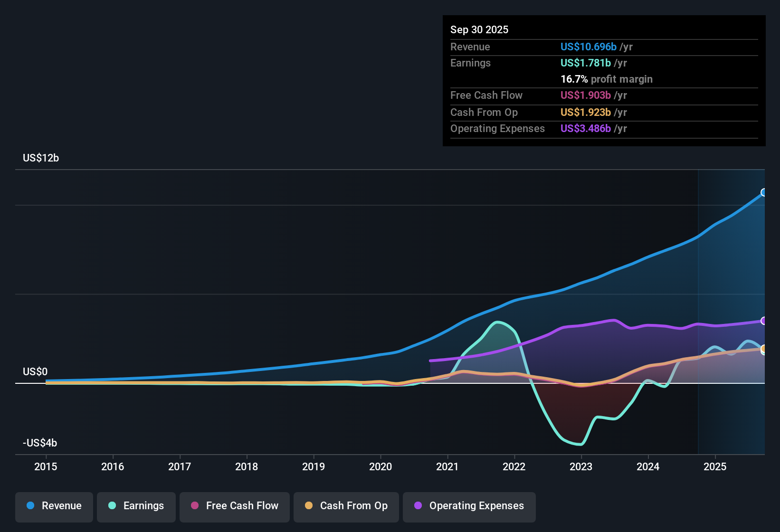Image resolution: width=780 pixels, height=532 pixels.
Task: Select the 2023 year axis label
Action: (581, 467)
